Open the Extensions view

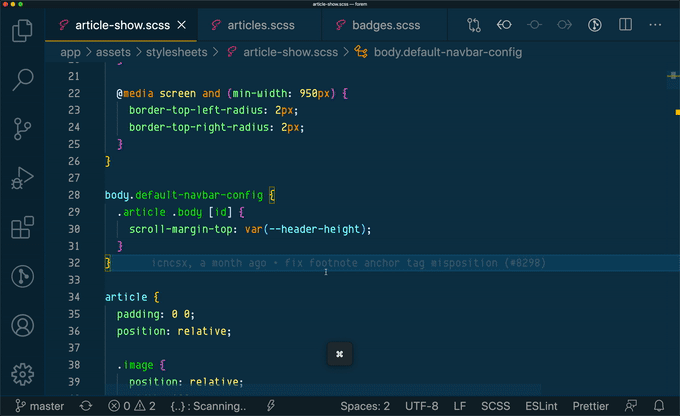(22, 227)
